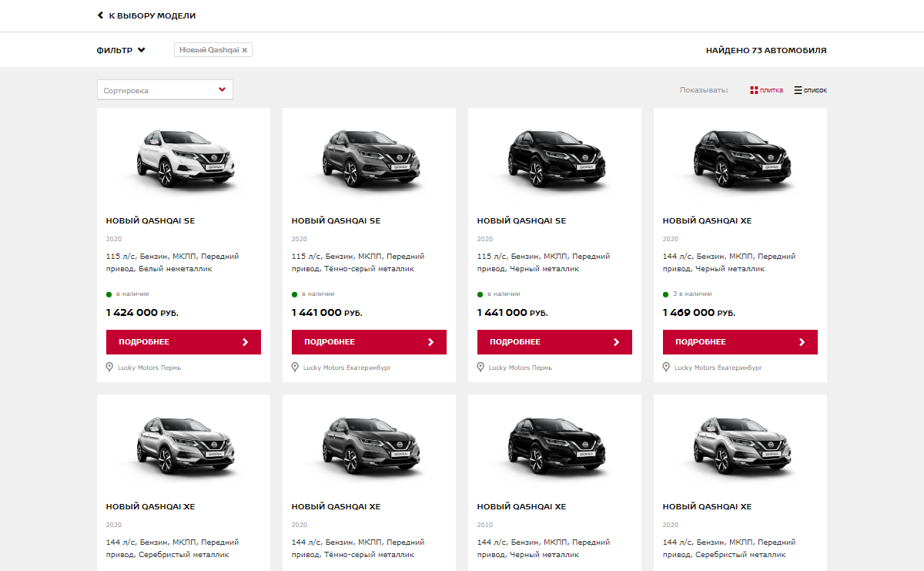Open details for the 1 424 000 руб. Qashqai
The height and width of the screenshot is (571, 924).
point(183,342)
